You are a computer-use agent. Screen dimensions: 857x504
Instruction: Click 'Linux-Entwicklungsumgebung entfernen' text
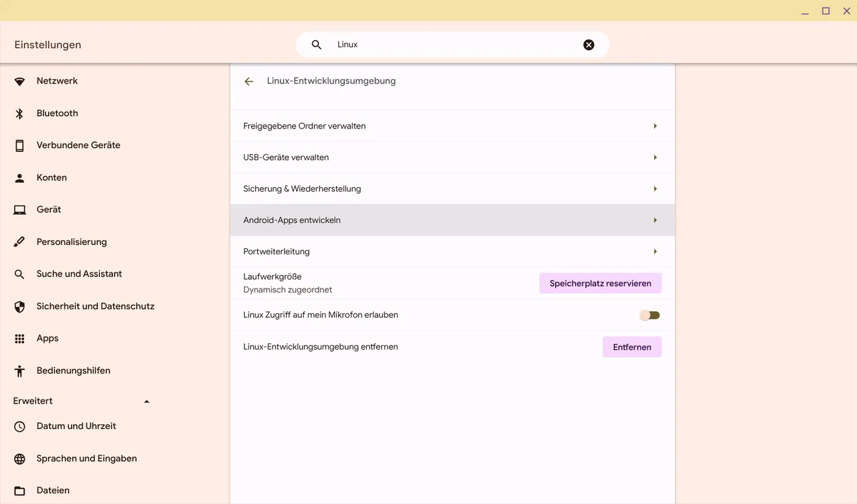[321, 347]
